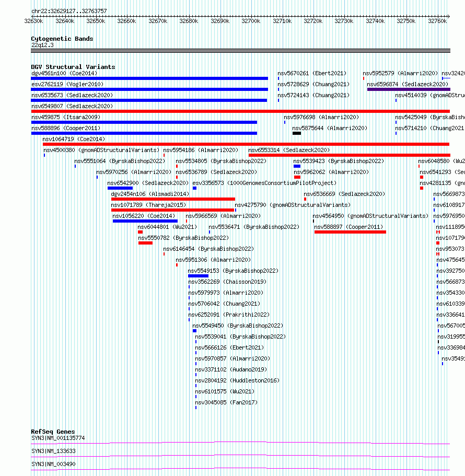The height and width of the screenshot is (476, 465).
Task: Open nsv5706042 (Chuang2021) label
Action: pos(224,304)
